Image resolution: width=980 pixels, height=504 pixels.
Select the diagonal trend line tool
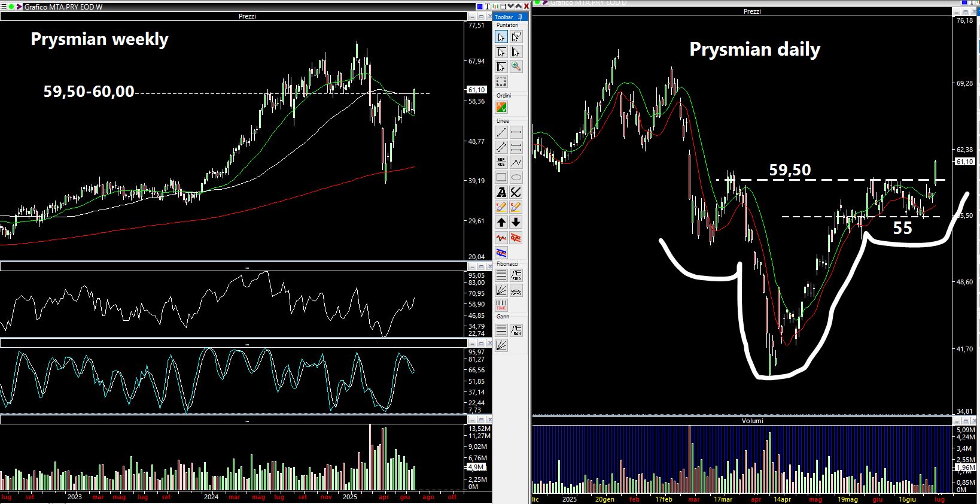[501, 132]
